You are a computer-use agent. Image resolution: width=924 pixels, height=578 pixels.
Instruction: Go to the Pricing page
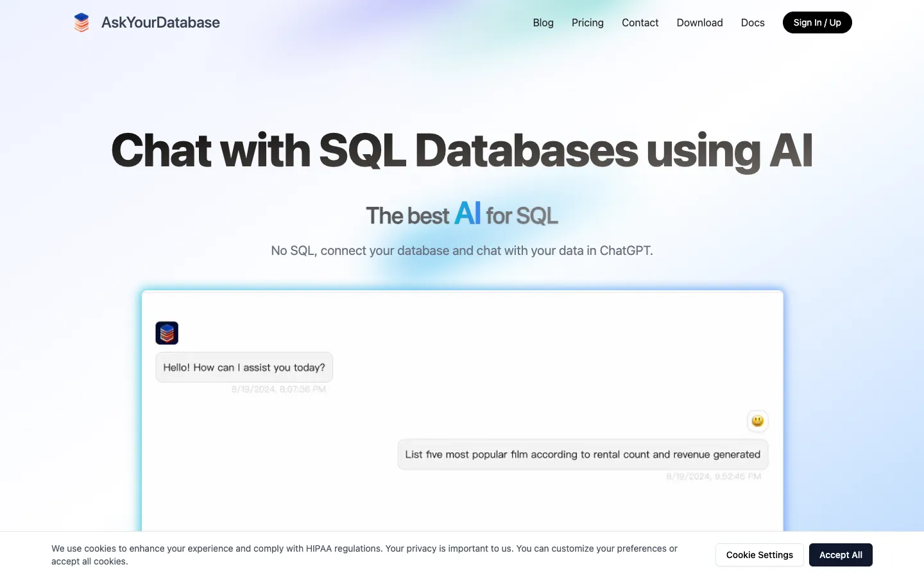click(587, 22)
